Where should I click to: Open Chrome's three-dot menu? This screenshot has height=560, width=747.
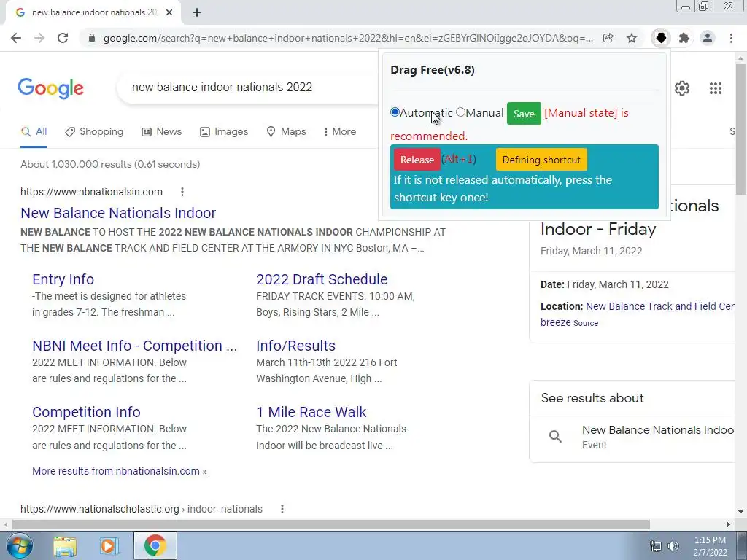pos(731,38)
